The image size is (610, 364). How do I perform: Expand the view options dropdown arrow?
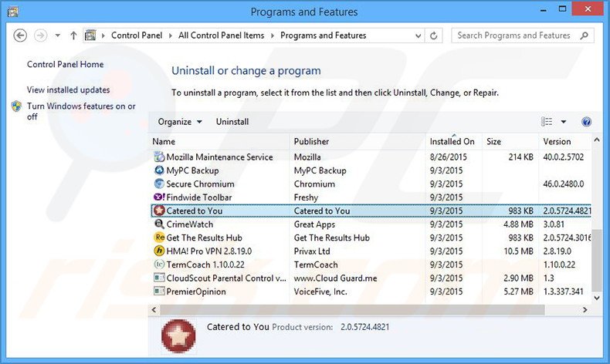tap(564, 122)
